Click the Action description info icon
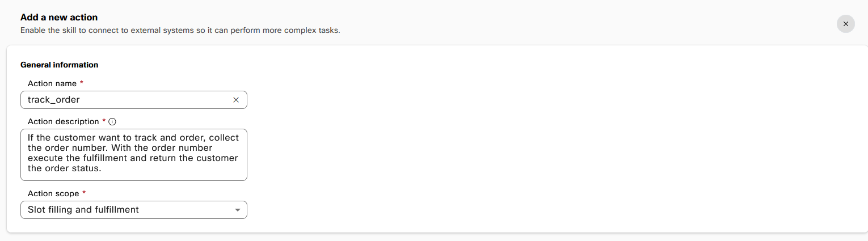Viewport: 868px width, 241px height. 112,121
